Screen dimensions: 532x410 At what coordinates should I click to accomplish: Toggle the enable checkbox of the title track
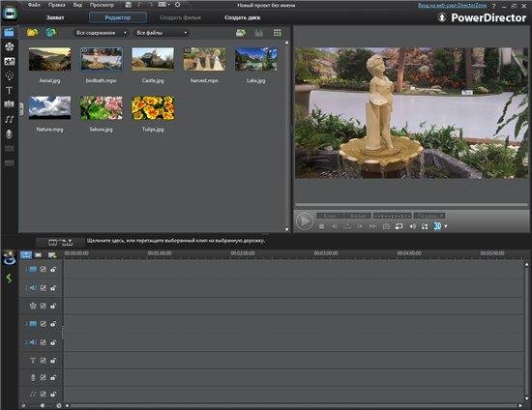tap(44, 360)
